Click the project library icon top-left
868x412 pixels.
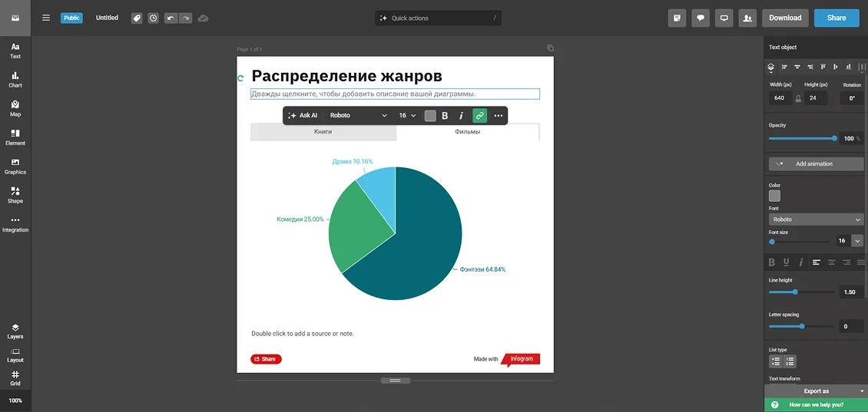coord(15,18)
